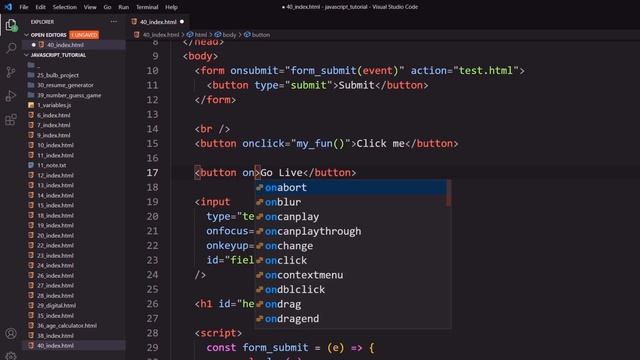The image size is (640, 360).
Task: Open the Accounts menu icon
Action: 11,333
